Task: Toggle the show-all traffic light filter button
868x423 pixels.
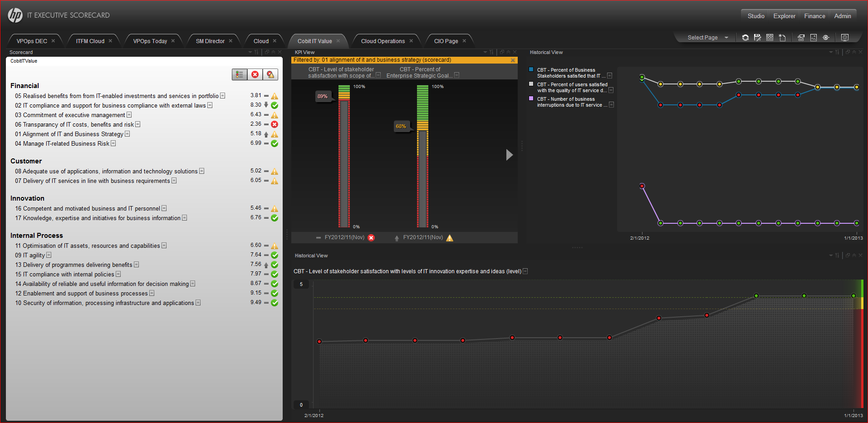Action: click(x=240, y=74)
